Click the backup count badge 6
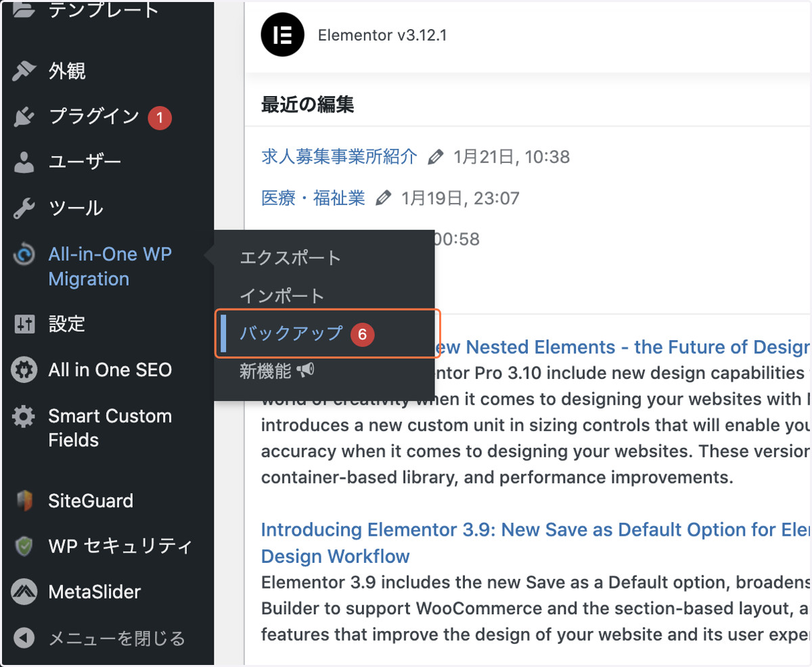 tap(363, 334)
